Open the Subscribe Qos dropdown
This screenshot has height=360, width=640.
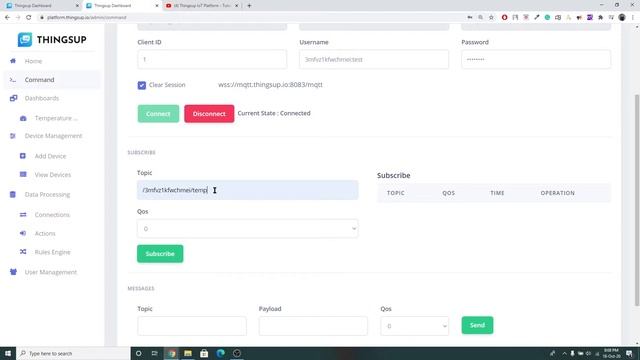(x=248, y=229)
